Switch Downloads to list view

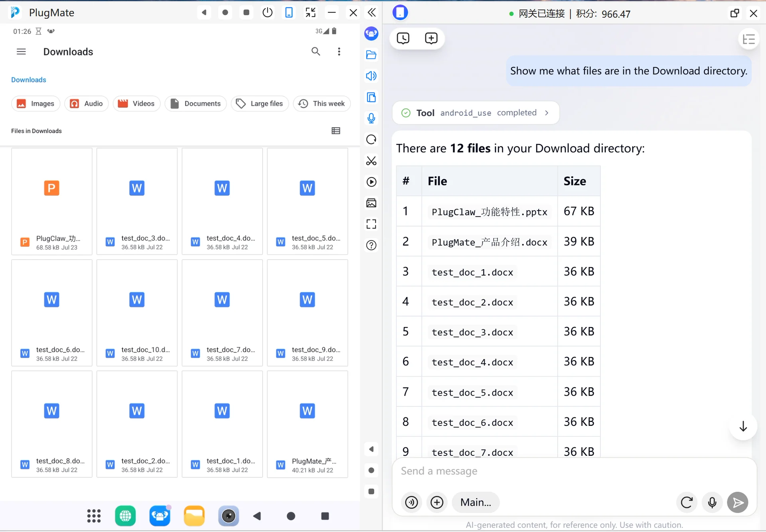click(x=336, y=131)
